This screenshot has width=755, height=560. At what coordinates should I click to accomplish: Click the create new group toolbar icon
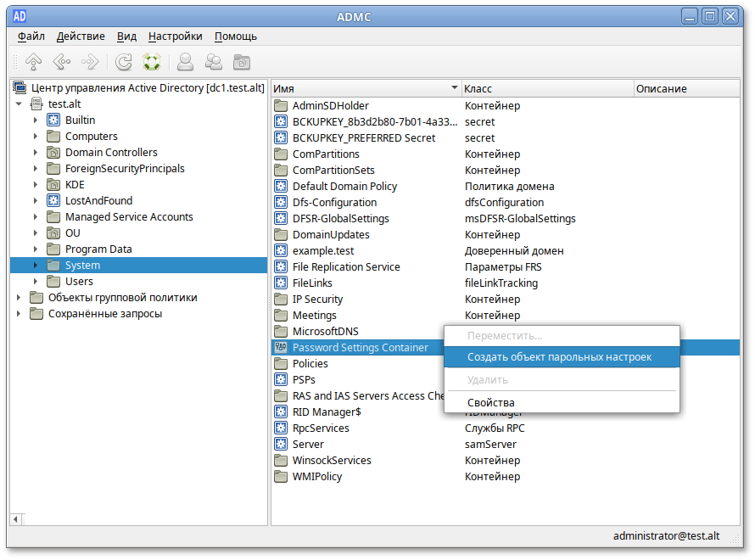(x=213, y=61)
